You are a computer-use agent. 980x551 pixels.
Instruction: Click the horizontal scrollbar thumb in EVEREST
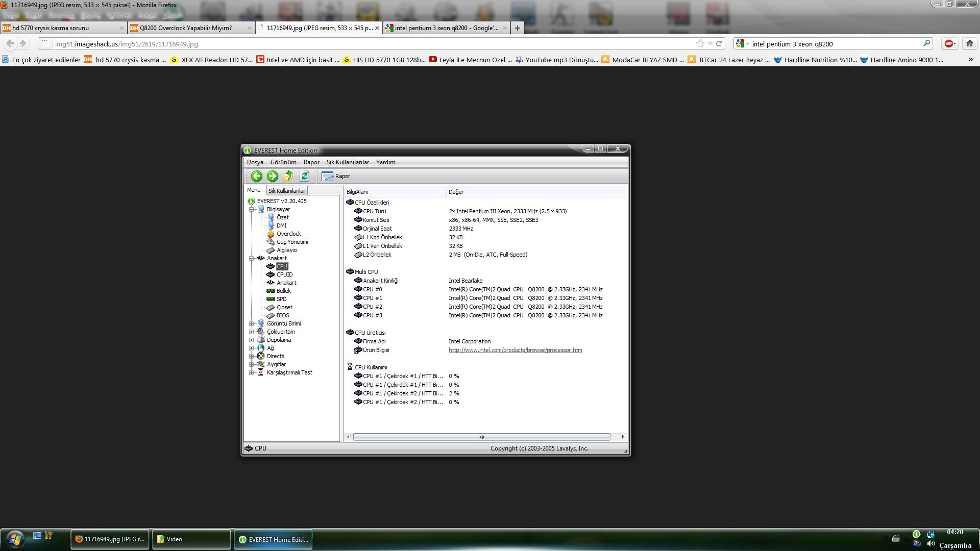(481, 437)
